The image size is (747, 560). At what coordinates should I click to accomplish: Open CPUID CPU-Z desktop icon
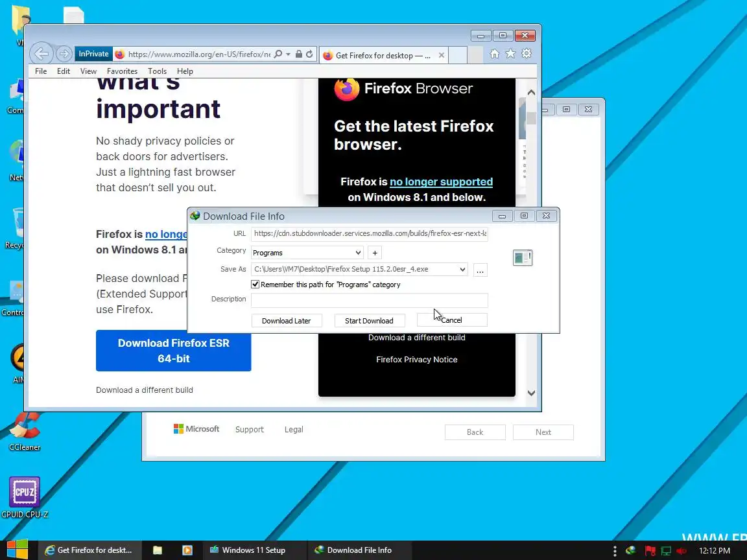pyautogui.click(x=24, y=498)
